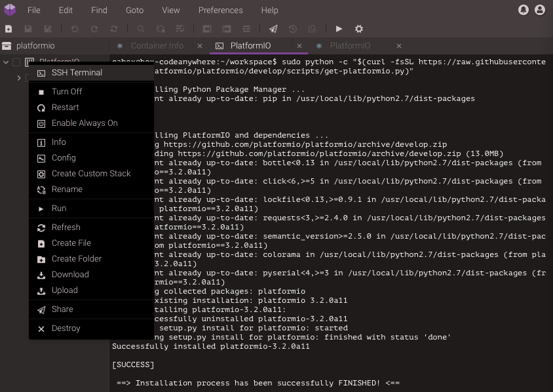Click the Save As toolbar icon
Image resolution: width=553 pixels, height=392 pixels.
[x=48, y=29]
